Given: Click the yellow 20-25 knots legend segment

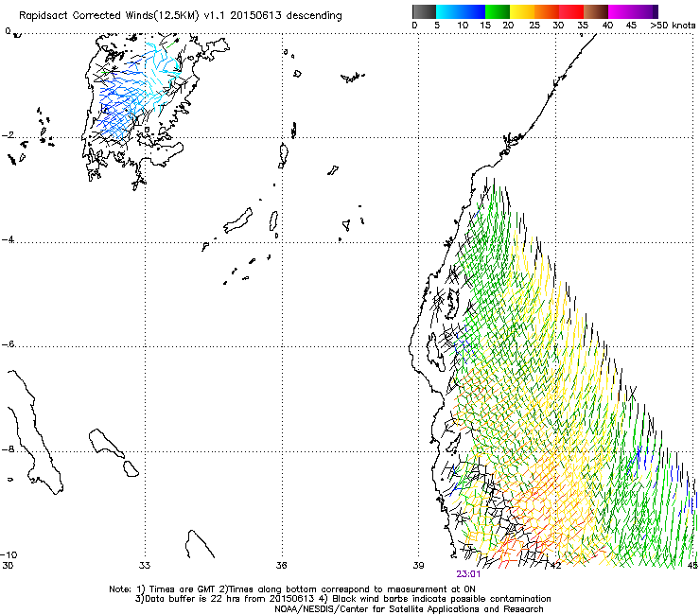Looking at the screenshot, I should coord(522,11).
